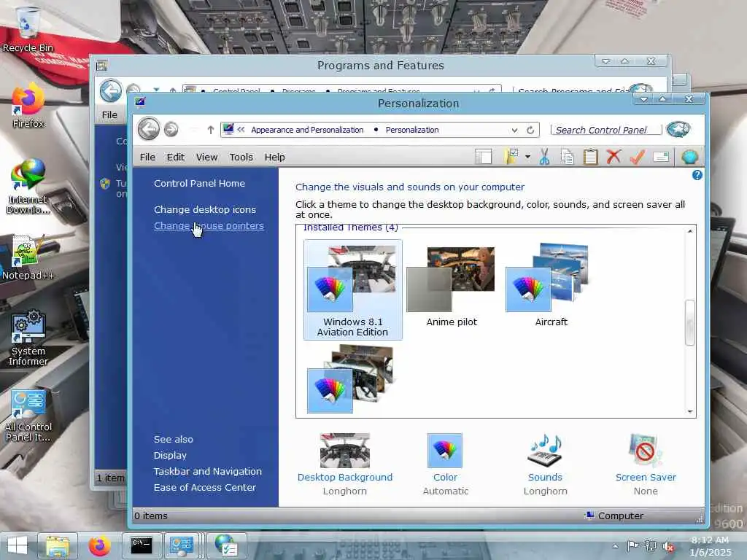Select Windows 8.1 Aviation Edition theme
This screenshot has width=747, height=560.
click(352, 289)
